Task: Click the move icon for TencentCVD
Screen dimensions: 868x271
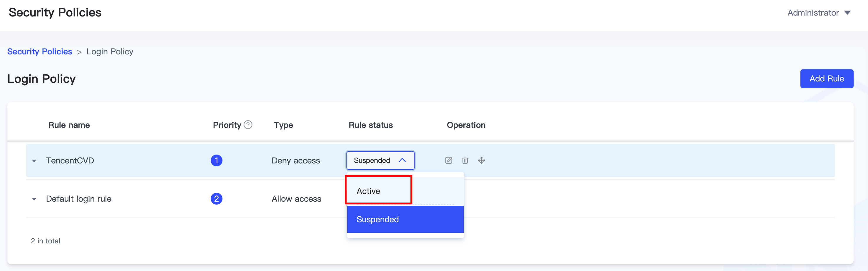Action: [x=482, y=160]
